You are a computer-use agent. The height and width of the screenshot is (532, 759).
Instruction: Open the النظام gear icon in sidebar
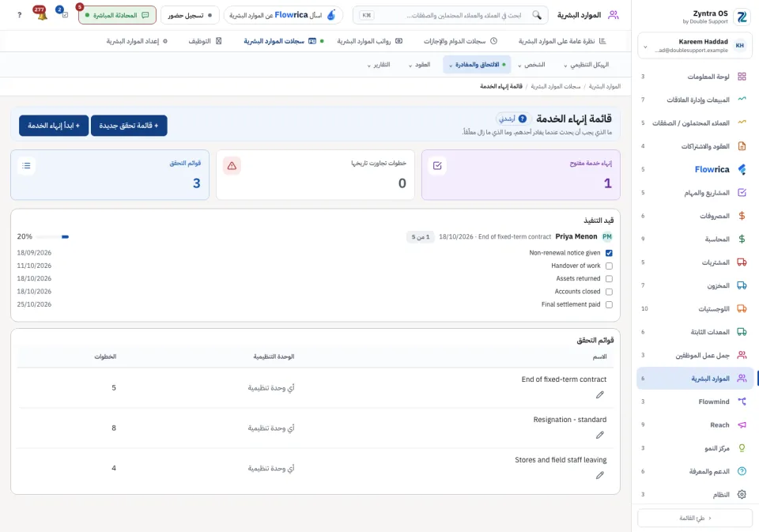(742, 494)
